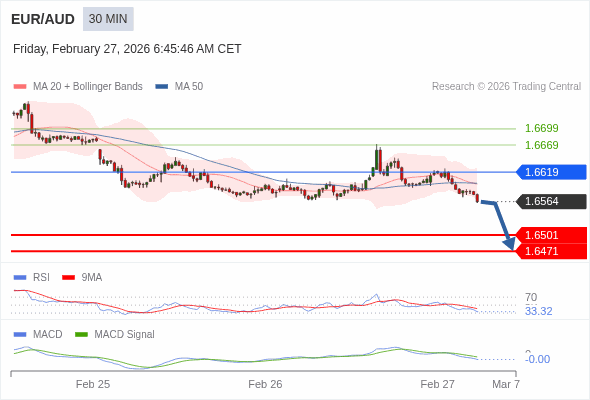Click the Mar 7 axis date label

pyautogui.click(x=506, y=384)
